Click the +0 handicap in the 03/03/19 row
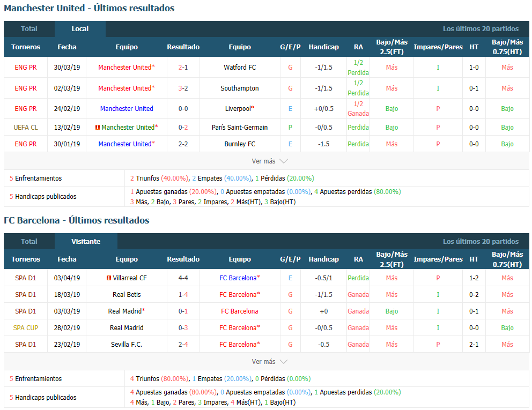This screenshot has height=410, width=532. pyautogui.click(x=324, y=311)
